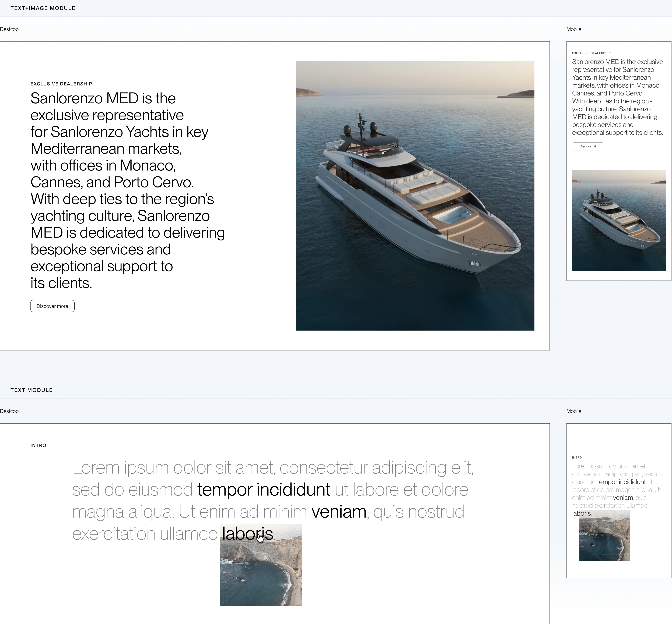
Task: Click the coastal cove image under 'laboris' on desktop
Action: [261, 565]
